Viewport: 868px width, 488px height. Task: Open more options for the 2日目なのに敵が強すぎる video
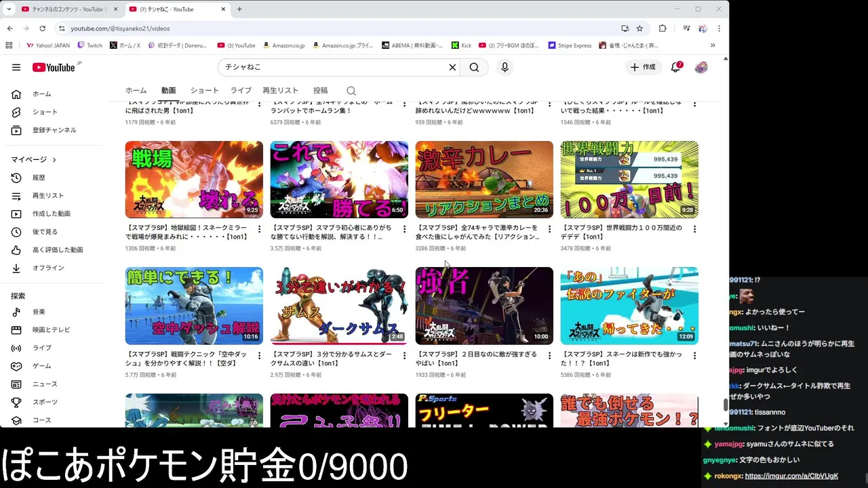(x=549, y=355)
